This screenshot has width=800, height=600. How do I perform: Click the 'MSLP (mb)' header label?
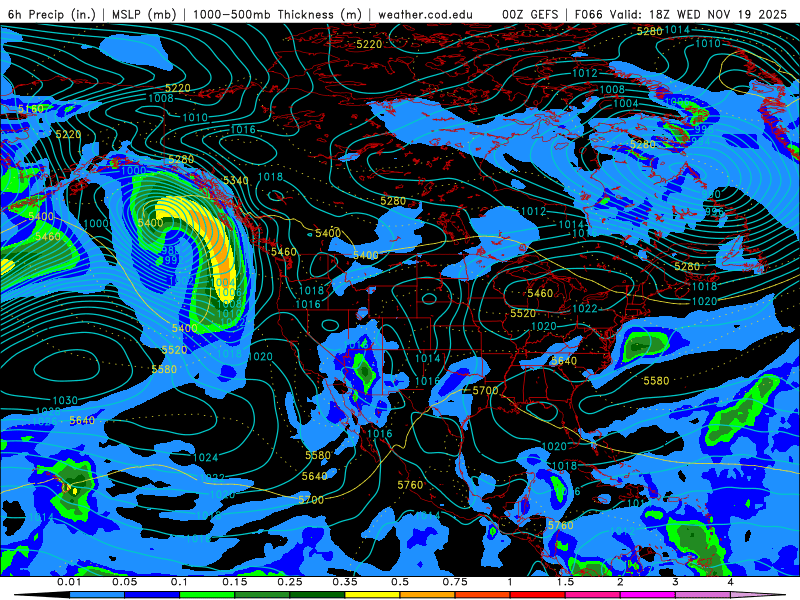pyautogui.click(x=144, y=14)
